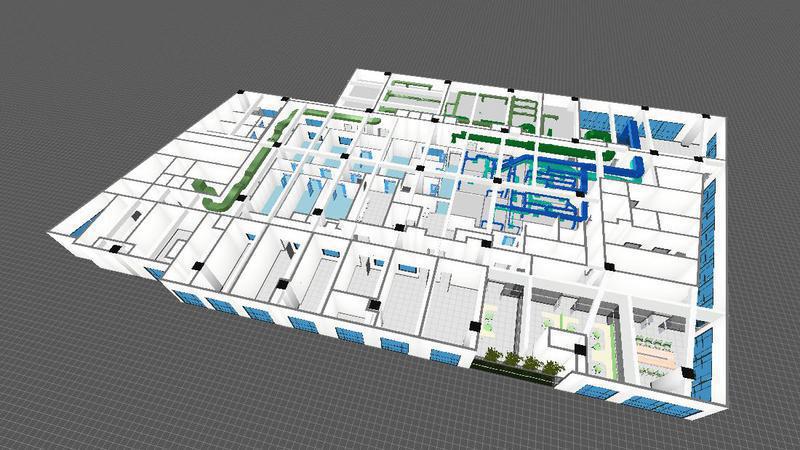Click the large blue duct elbow at right
The image size is (800, 450).
634,163
